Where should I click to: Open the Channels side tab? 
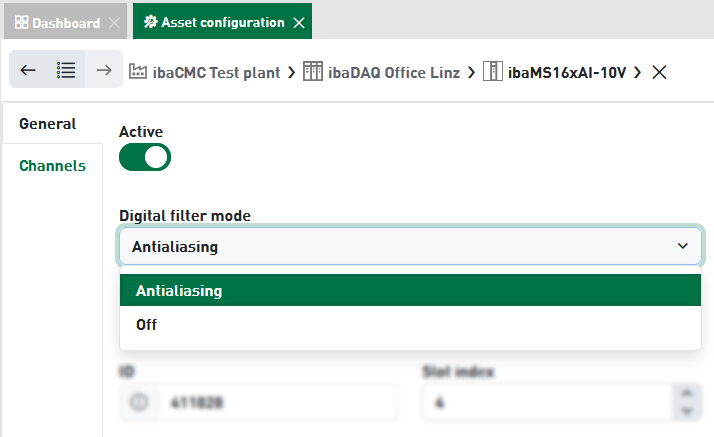pos(52,166)
